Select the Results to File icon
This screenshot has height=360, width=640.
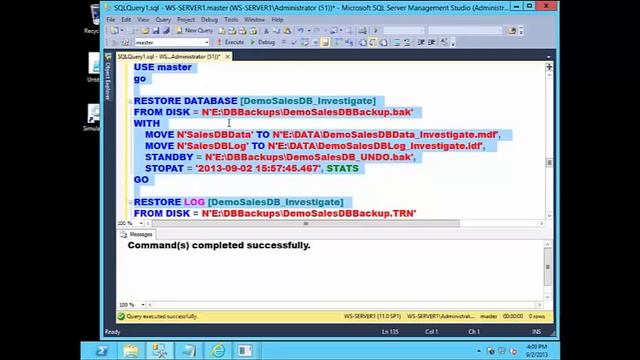(384, 42)
